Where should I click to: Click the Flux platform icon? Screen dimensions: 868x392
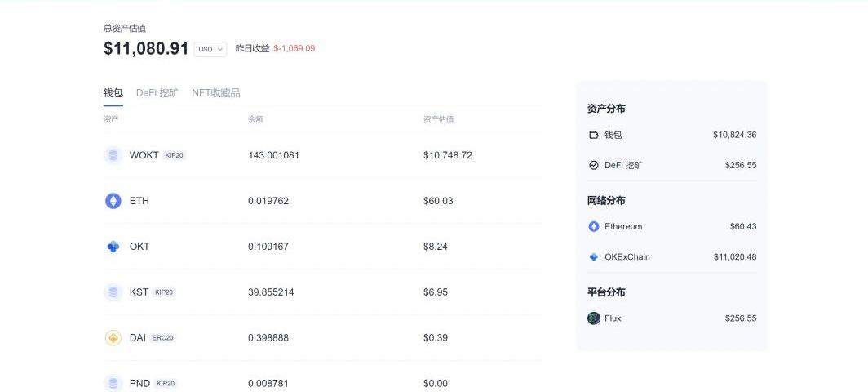[594, 318]
